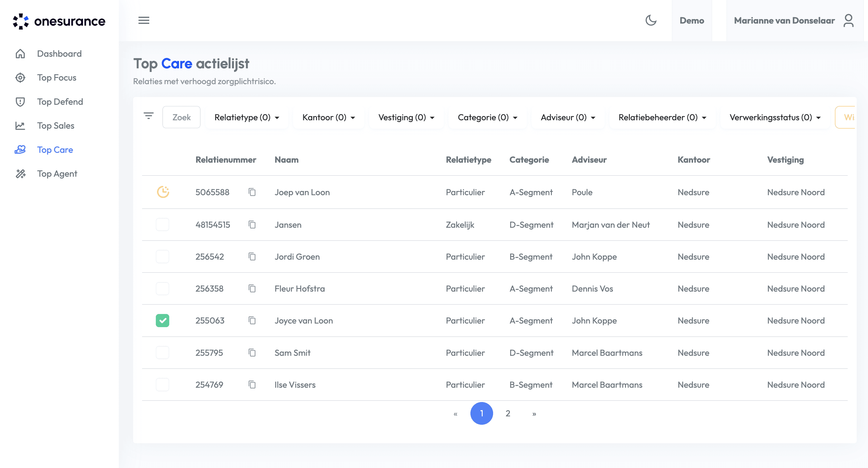Click the user profile icon
The height and width of the screenshot is (468, 868).
(848, 20)
